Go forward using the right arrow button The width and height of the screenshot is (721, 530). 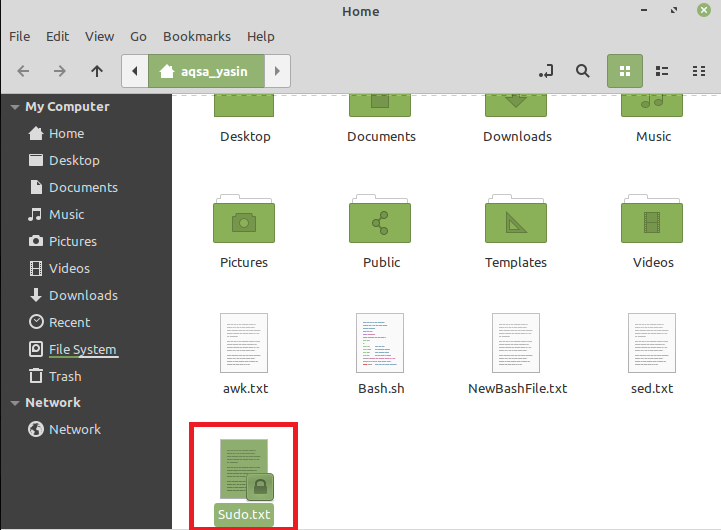coord(59,71)
